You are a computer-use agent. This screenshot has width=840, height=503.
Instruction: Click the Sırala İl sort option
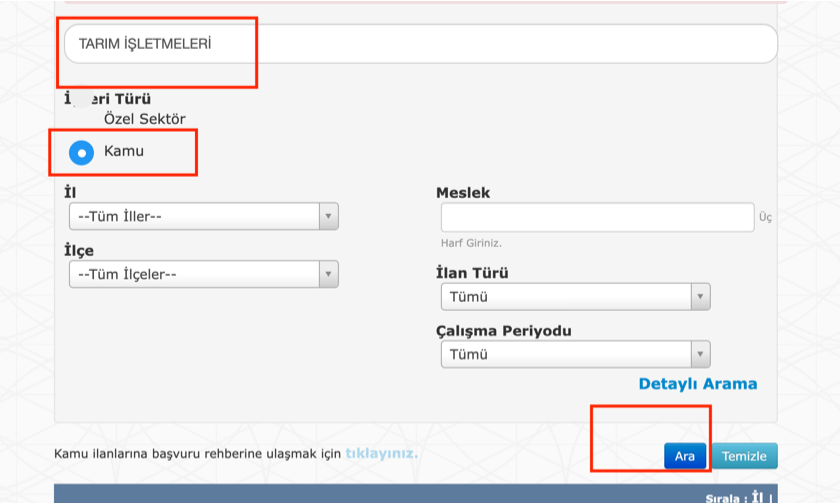point(756,497)
